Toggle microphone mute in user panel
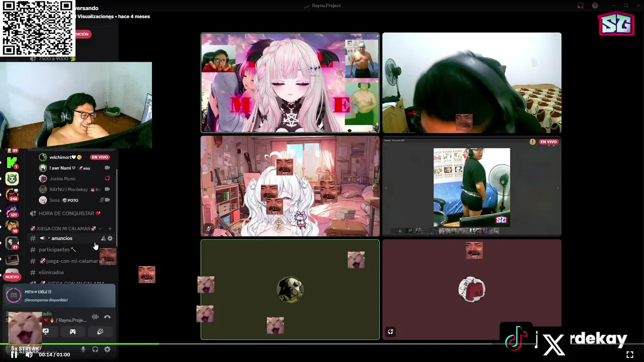The height and width of the screenshot is (362, 644). [x=83, y=349]
